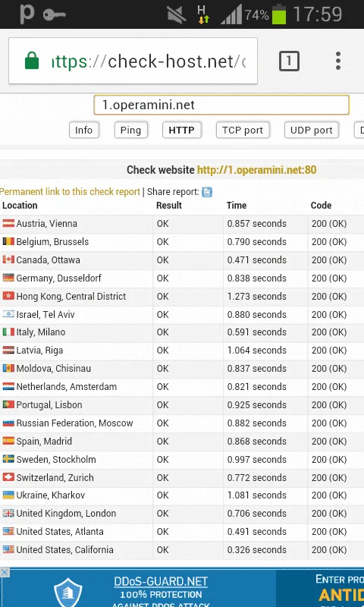Select the 0.471 seconds time cell
Viewport: 364px width, 607px height.
(257, 259)
